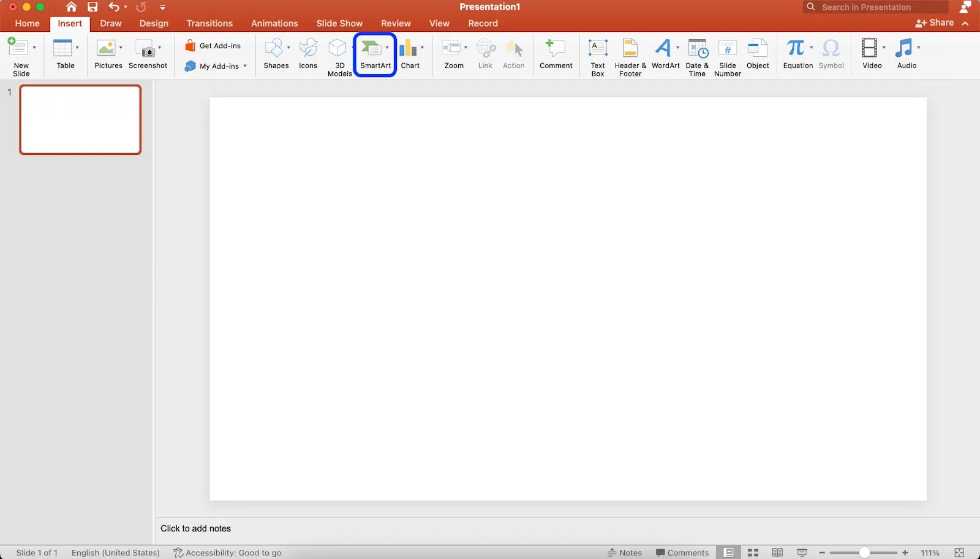Toggle Reading View in status bar

(777, 552)
